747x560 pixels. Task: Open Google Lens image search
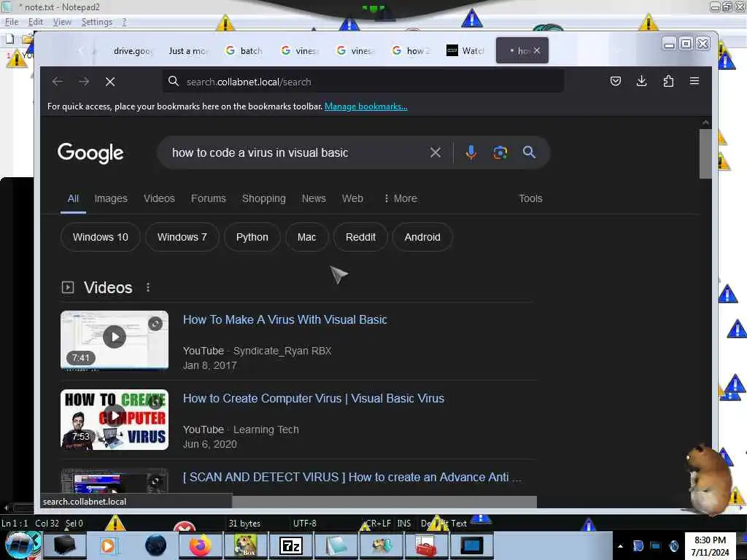[500, 152]
